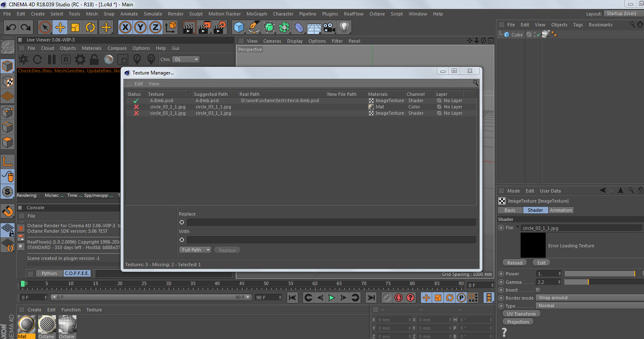Toggle the Z axis lock

pos(155,28)
